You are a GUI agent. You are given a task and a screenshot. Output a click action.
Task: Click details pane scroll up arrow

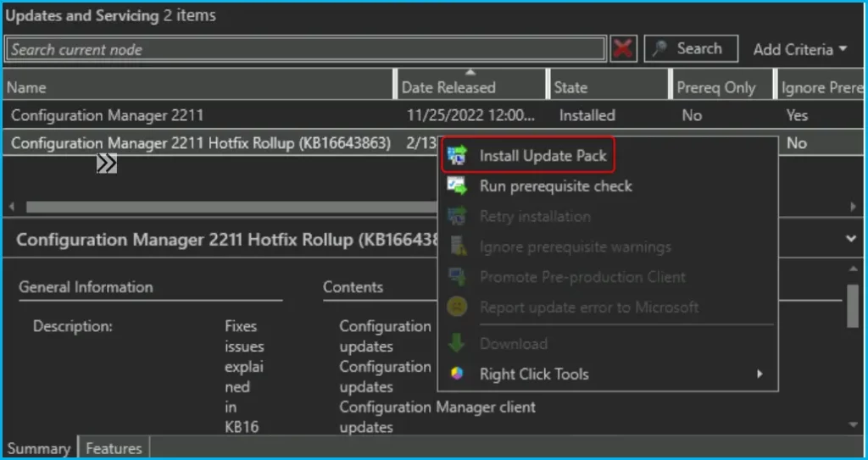pyautogui.click(x=853, y=269)
